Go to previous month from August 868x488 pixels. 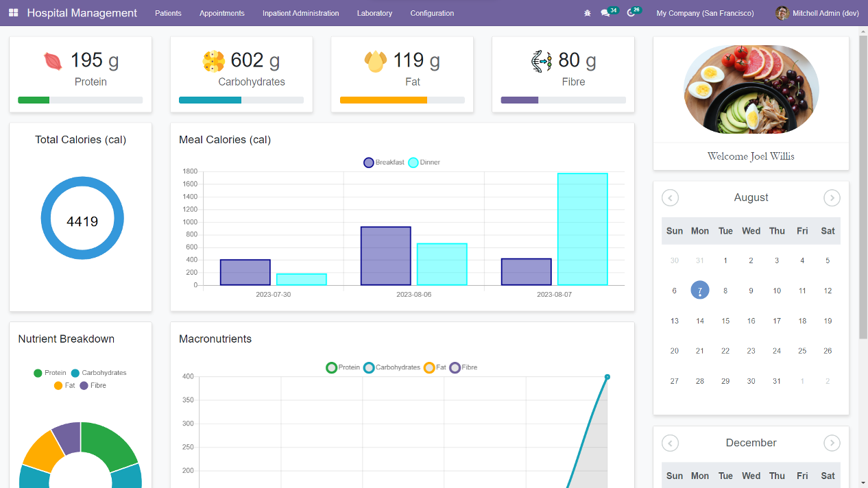(x=670, y=198)
